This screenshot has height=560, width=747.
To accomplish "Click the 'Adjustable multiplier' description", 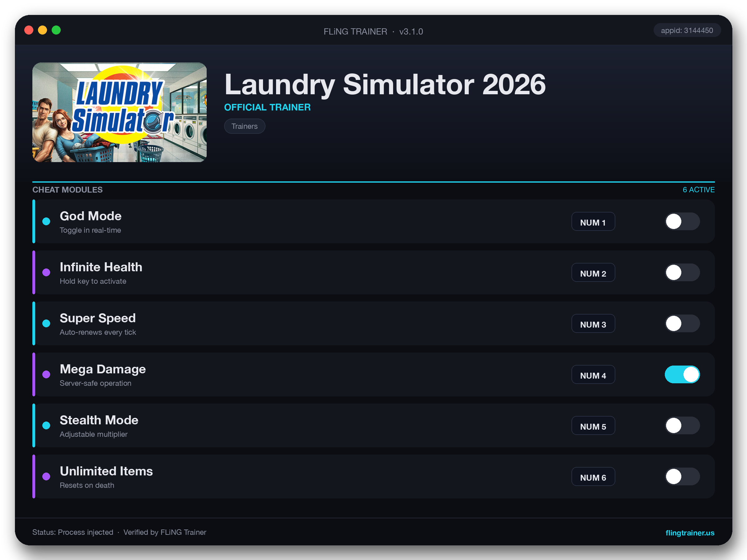I will coord(94,434).
